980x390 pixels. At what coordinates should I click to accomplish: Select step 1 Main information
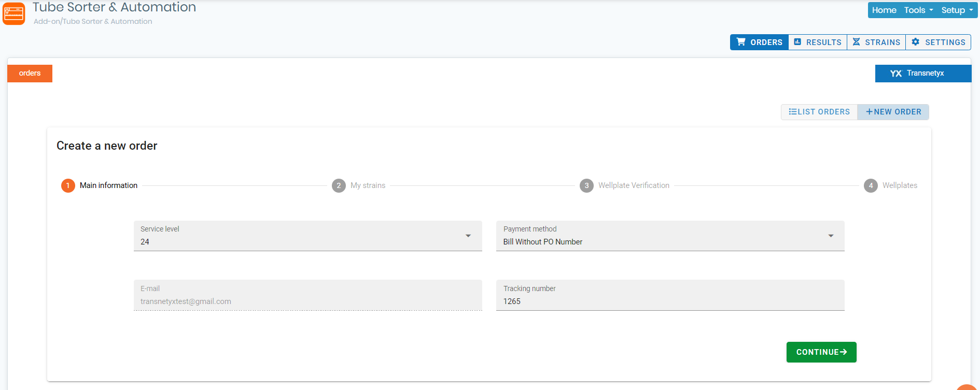(100, 185)
